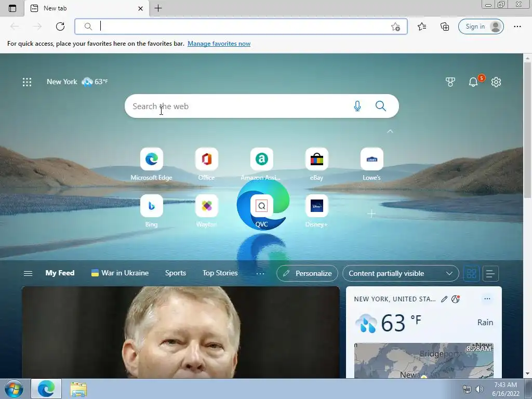The width and height of the screenshot is (532, 399).
Task: Close the New tab tab
Action: click(140, 8)
